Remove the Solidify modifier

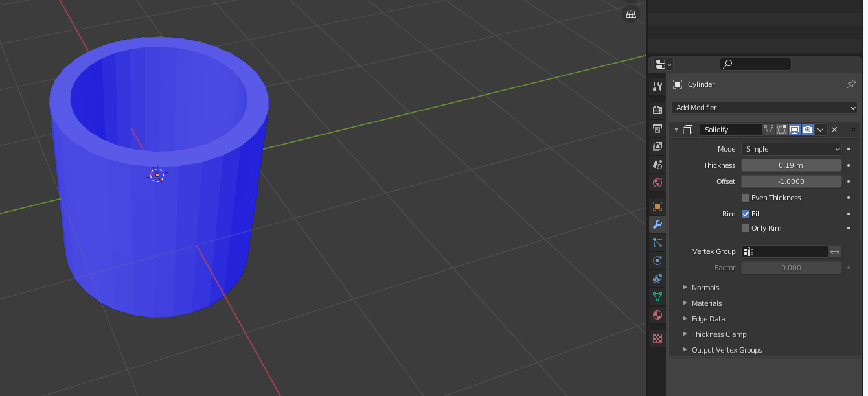[x=834, y=130]
